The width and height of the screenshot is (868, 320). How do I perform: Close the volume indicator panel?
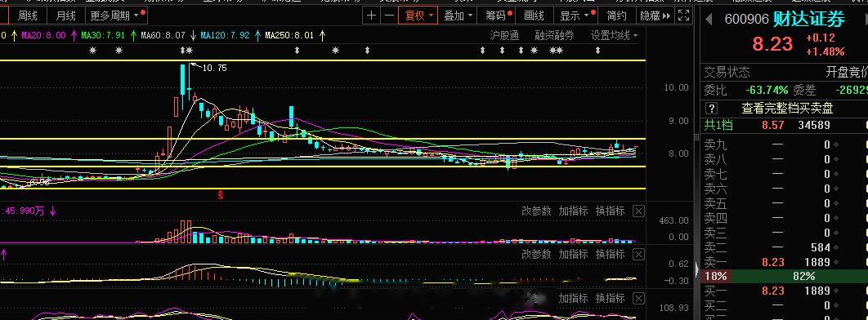tap(638, 211)
